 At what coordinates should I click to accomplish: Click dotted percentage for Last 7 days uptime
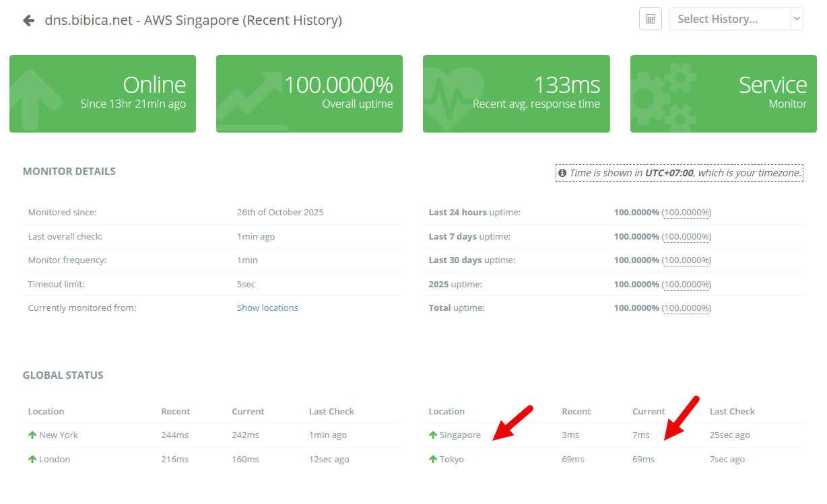[x=686, y=237]
